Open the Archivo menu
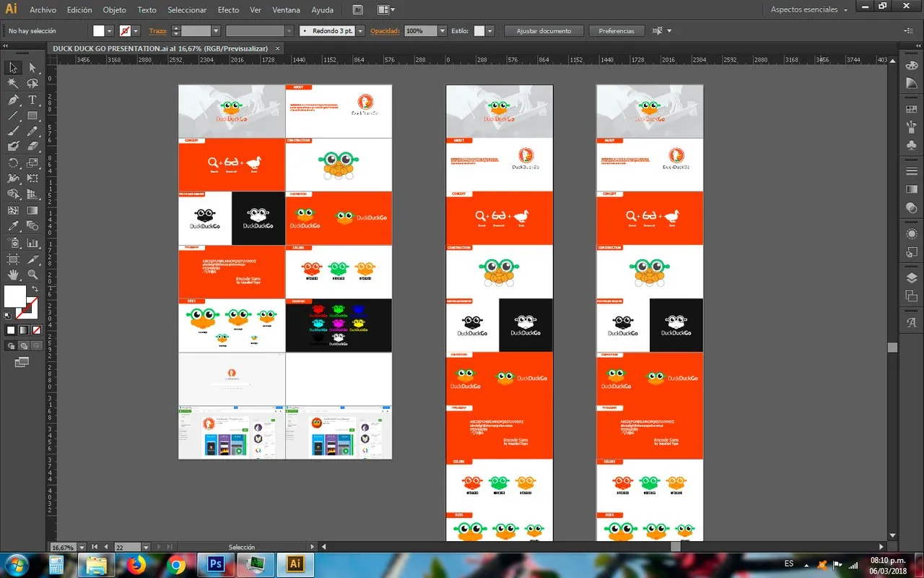The height and width of the screenshot is (578, 924). tap(43, 10)
